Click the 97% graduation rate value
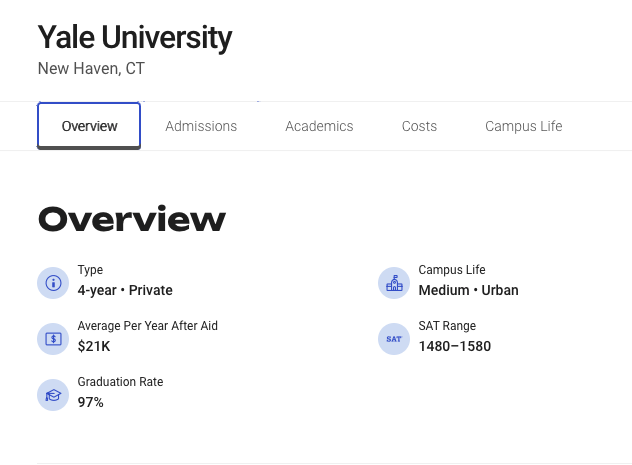Image resolution: width=632 pixels, height=465 pixels. (91, 403)
